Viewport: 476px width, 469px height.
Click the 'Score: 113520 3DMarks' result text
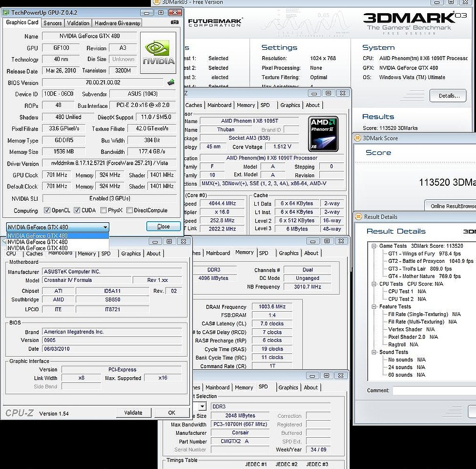pyautogui.click(x=390, y=128)
